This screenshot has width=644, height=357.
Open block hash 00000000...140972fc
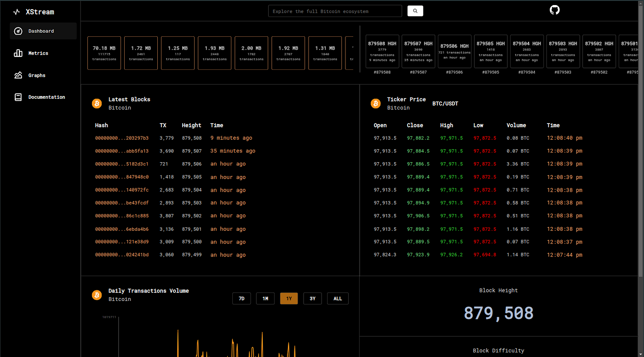coord(122,190)
